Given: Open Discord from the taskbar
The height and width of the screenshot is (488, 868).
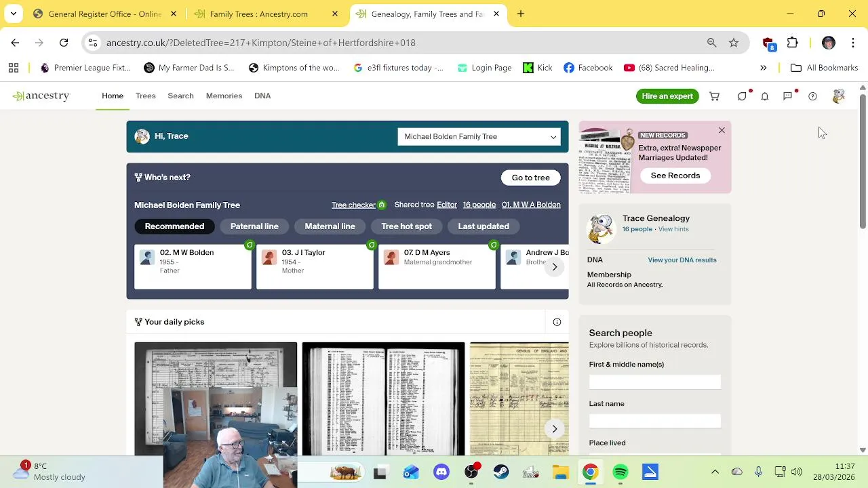Looking at the screenshot, I should [441, 472].
